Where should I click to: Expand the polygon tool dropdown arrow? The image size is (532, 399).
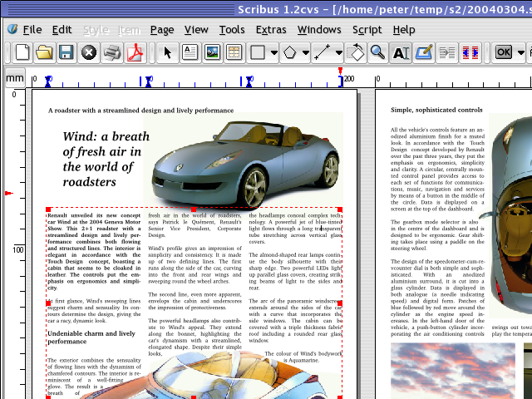click(307, 52)
